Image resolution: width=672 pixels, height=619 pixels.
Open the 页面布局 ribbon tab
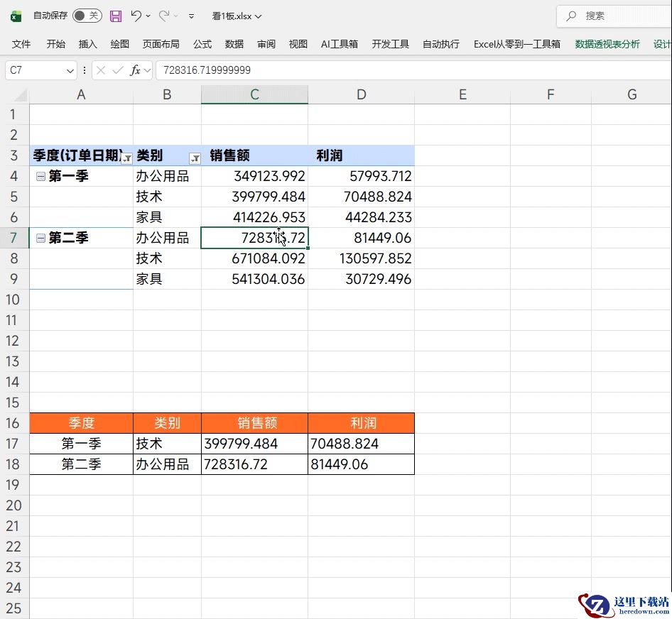pyautogui.click(x=161, y=44)
